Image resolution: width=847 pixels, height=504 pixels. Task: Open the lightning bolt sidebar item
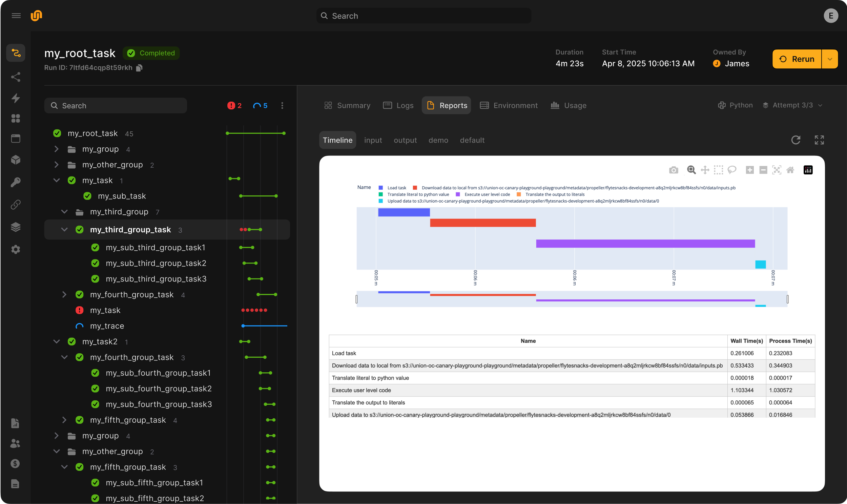click(x=16, y=98)
